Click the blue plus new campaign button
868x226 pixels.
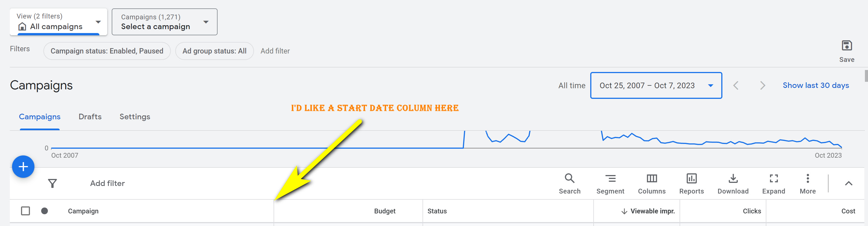point(23,166)
